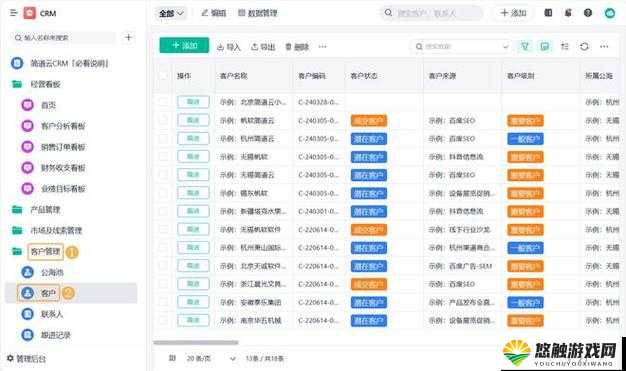The height and width of the screenshot is (371, 626).
Task: Click 跟进 button in 浙江晨光文具 row
Action: tap(193, 284)
